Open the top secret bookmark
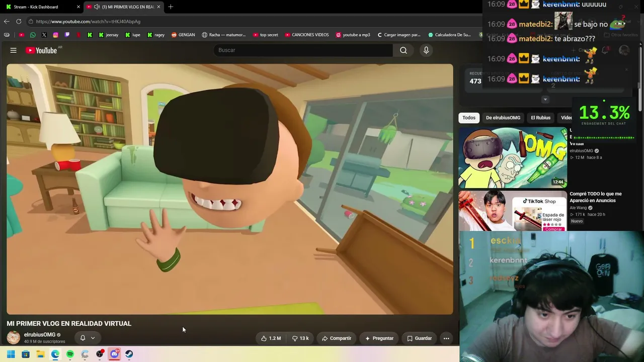 click(265, 35)
